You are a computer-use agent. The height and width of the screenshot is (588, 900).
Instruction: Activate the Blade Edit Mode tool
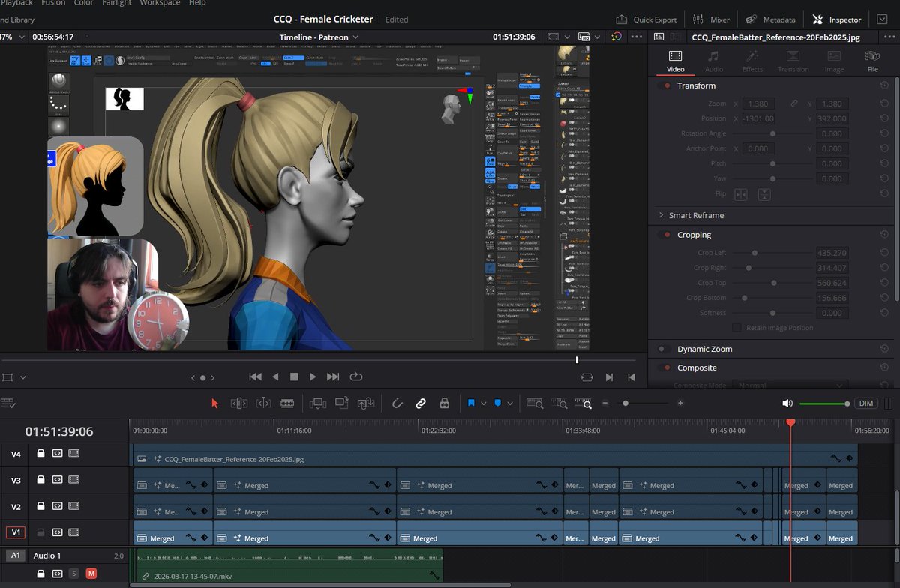click(287, 403)
